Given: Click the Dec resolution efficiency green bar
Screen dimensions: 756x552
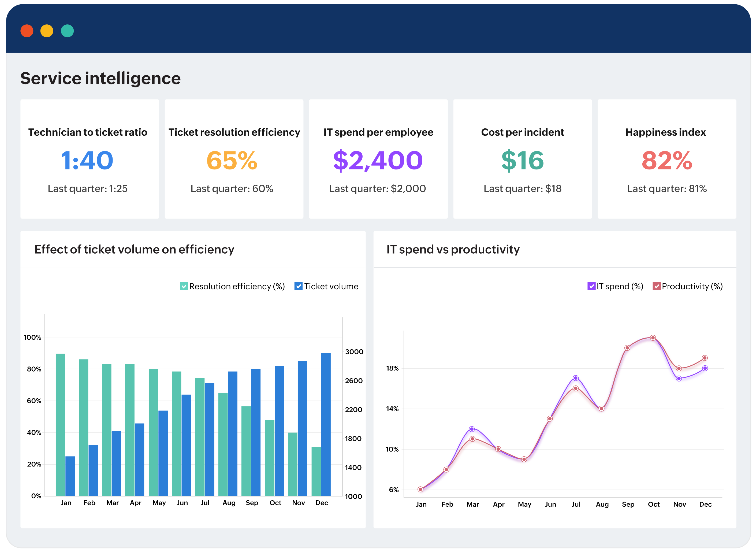Looking at the screenshot, I should [x=316, y=471].
